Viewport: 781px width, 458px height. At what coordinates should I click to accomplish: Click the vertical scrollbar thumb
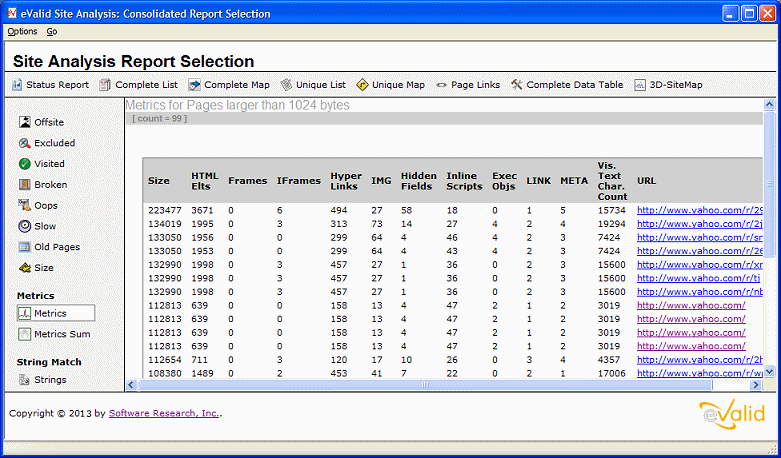tap(769, 183)
